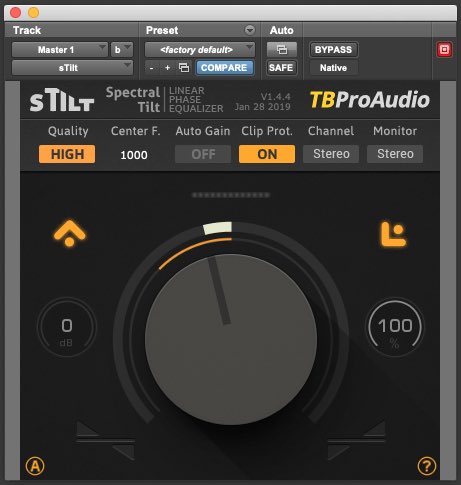
Task: Open the Master 1 track selector
Action: pyautogui.click(x=60, y=50)
